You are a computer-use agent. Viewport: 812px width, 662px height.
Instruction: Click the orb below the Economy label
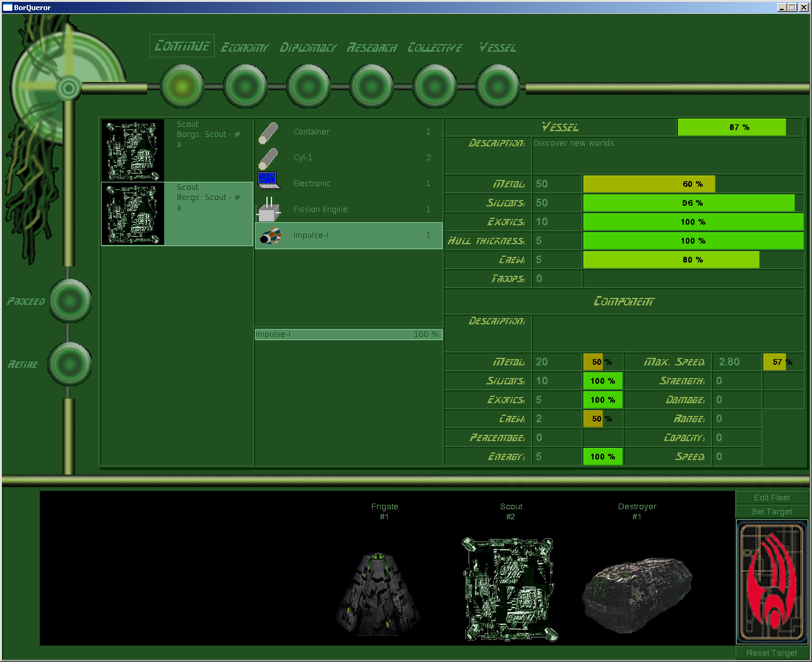click(245, 86)
